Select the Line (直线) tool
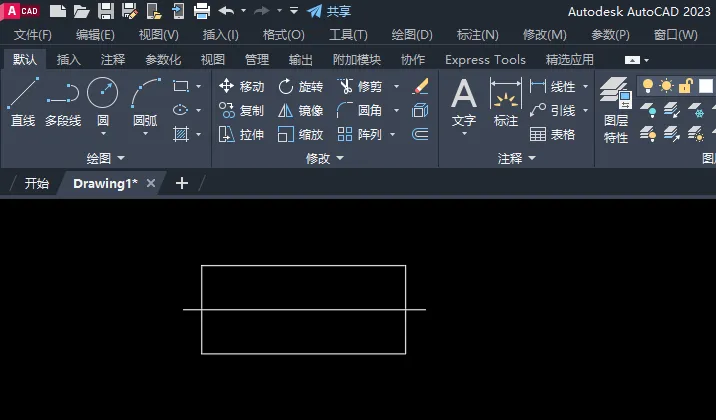This screenshot has width=716, height=420. click(23, 101)
